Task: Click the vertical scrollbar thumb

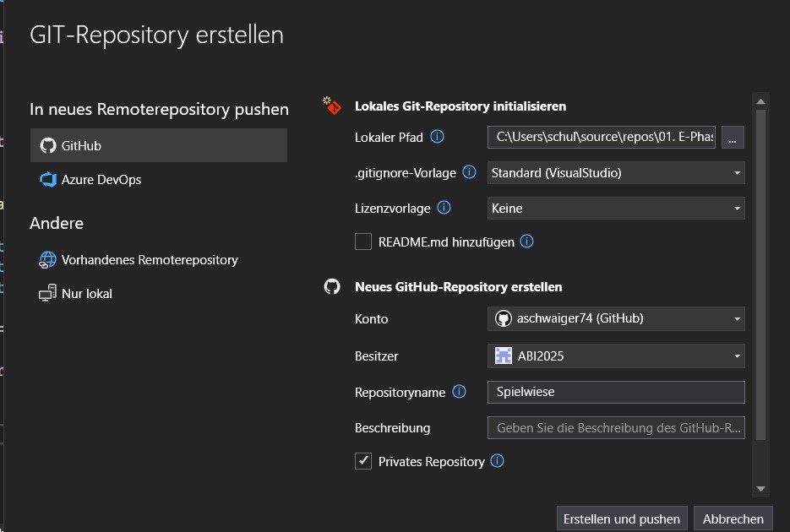Action: (760, 274)
